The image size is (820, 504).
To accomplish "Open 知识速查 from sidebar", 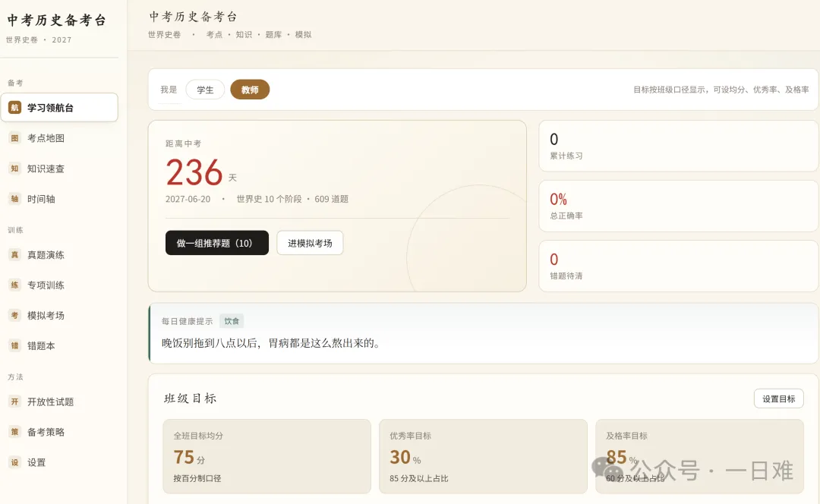I will [x=59, y=169].
